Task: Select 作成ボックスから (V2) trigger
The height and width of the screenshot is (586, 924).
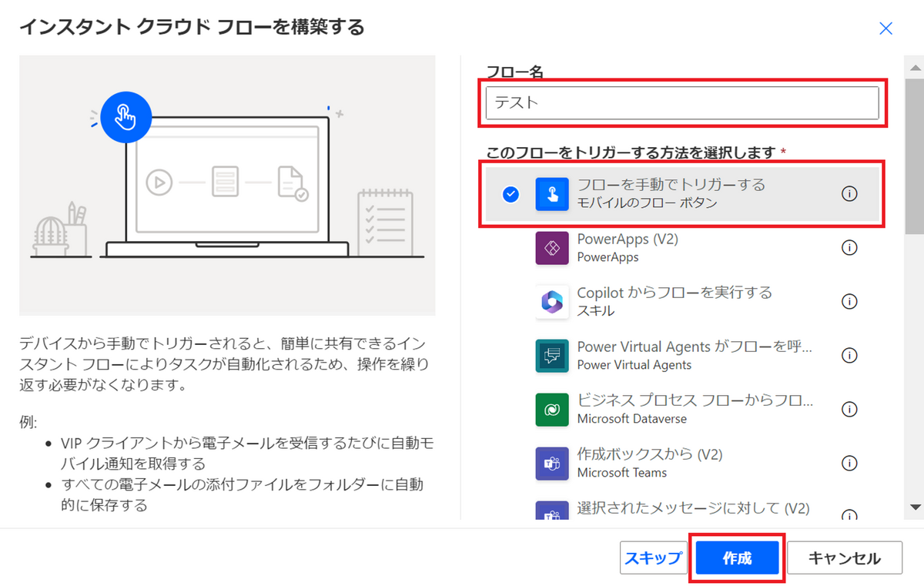Action: (x=682, y=463)
